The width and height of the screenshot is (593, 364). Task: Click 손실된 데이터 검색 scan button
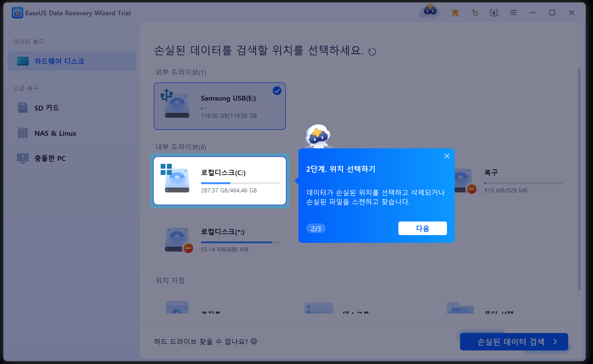tap(514, 342)
